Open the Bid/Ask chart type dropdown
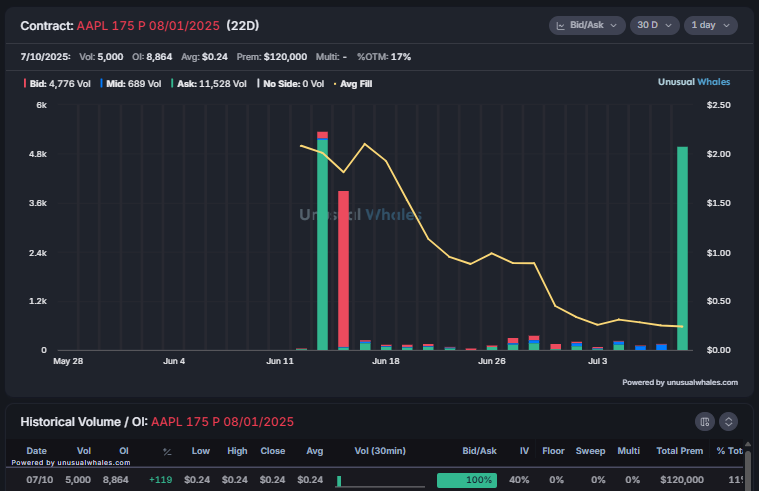This screenshot has width=759, height=491. pyautogui.click(x=587, y=25)
